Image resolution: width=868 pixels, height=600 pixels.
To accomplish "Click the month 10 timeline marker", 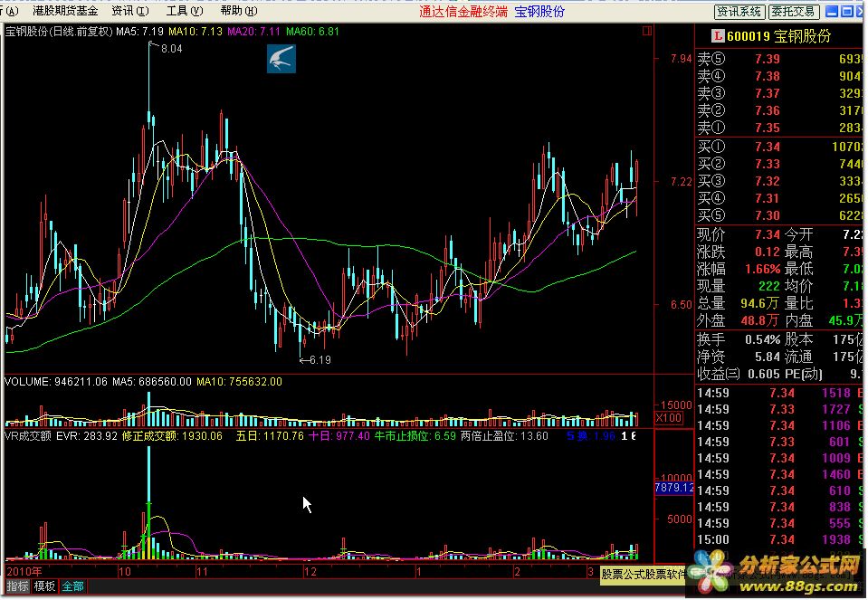I will (125, 571).
